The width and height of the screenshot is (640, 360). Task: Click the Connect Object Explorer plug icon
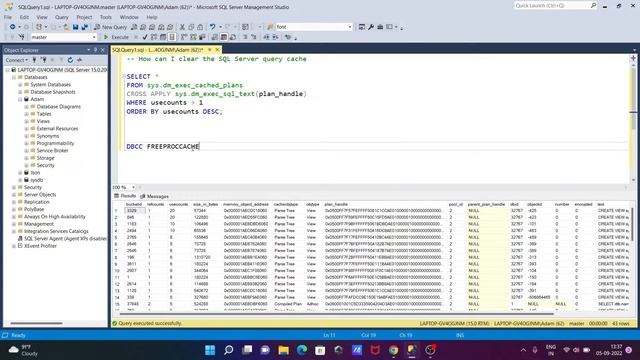click(x=35, y=60)
